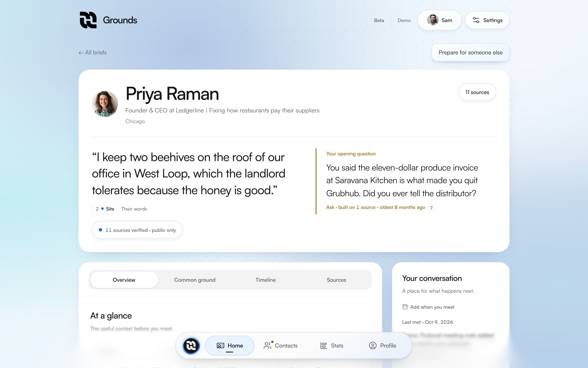Click the Stats chart icon in dock
The height and width of the screenshot is (368, 588).
(323, 346)
